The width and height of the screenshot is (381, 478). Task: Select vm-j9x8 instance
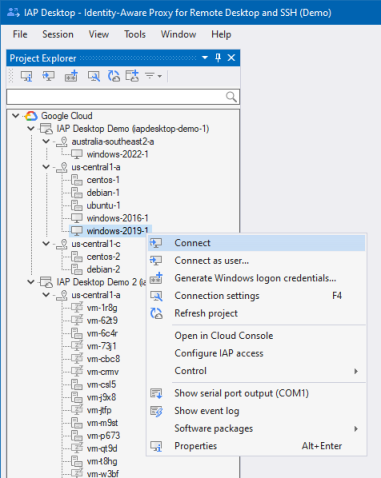(101, 397)
